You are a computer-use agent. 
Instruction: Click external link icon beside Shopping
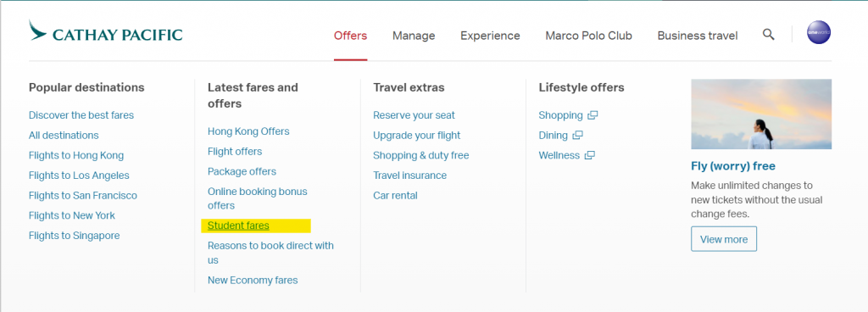(593, 115)
